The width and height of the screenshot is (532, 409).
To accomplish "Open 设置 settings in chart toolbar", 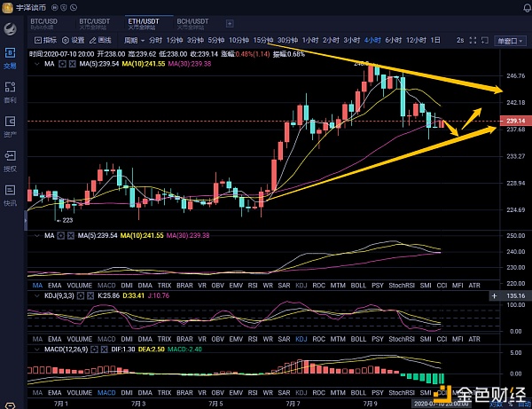I will [x=73, y=40].
